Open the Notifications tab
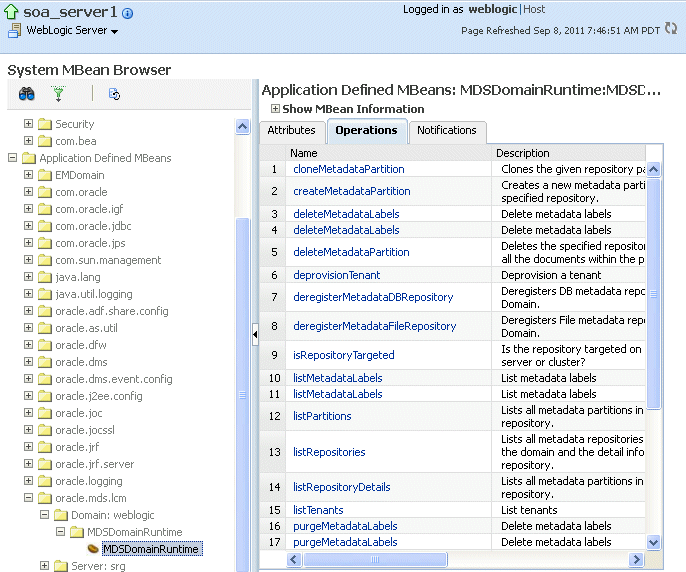This screenshot has height=572, width=686. point(447,130)
